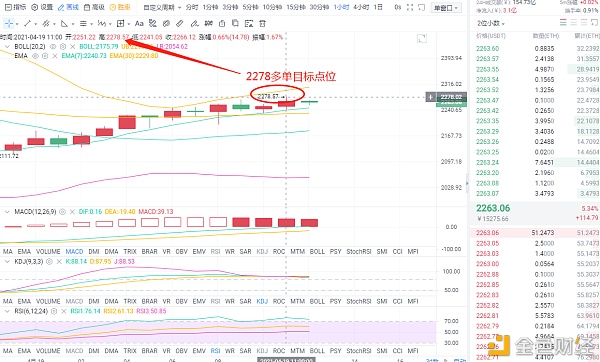This screenshot has width=600, height=362.
Task: Open the 自定义周期 custom period dropdown
Action: (x=162, y=7)
